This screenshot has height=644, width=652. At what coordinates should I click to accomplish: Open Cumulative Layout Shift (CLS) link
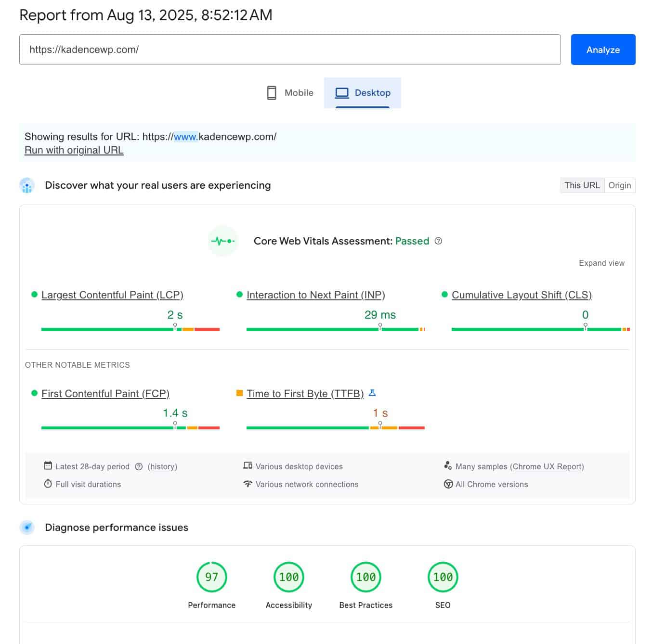522,295
